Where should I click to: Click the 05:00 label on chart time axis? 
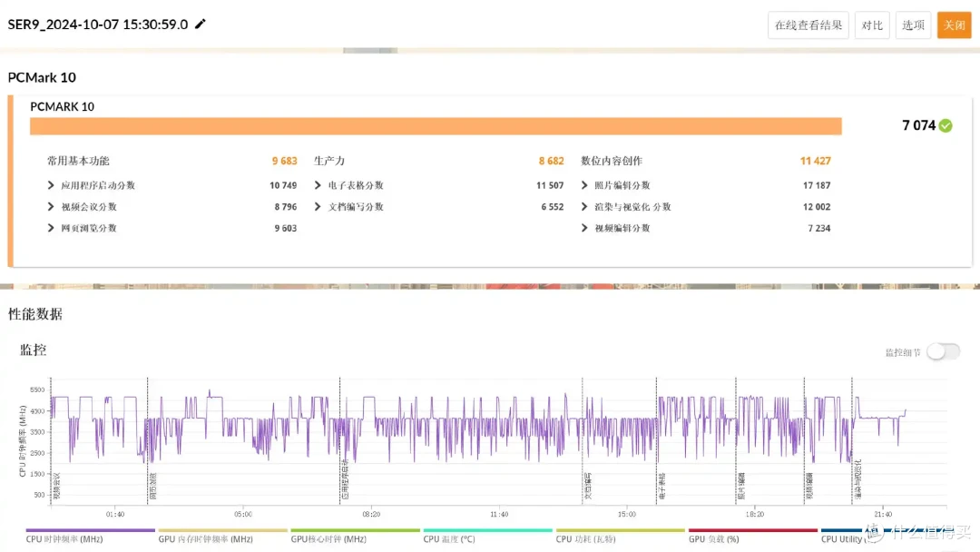point(243,514)
